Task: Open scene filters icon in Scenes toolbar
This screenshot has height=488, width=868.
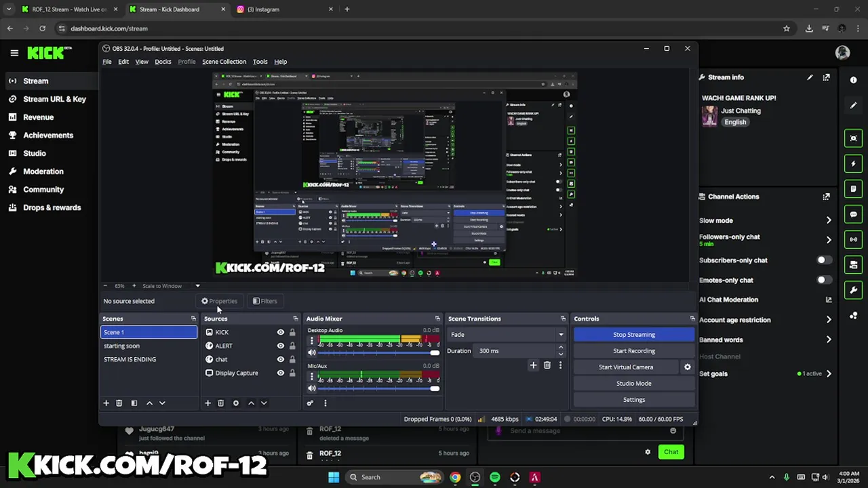Action: coord(134,403)
